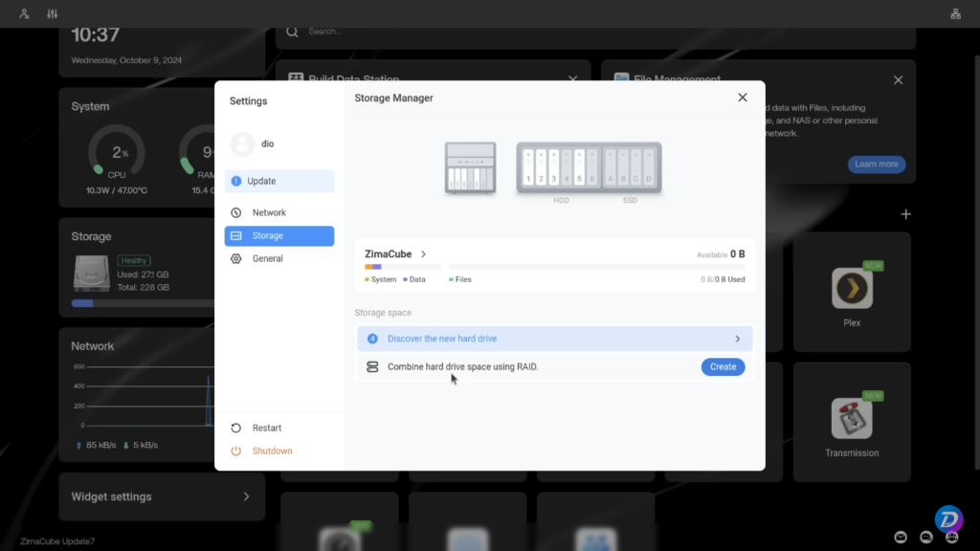The height and width of the screenshot is (551, 980).
Task: Click the "Combine hard drive space using RAID." text
Action: pos(462,366)
